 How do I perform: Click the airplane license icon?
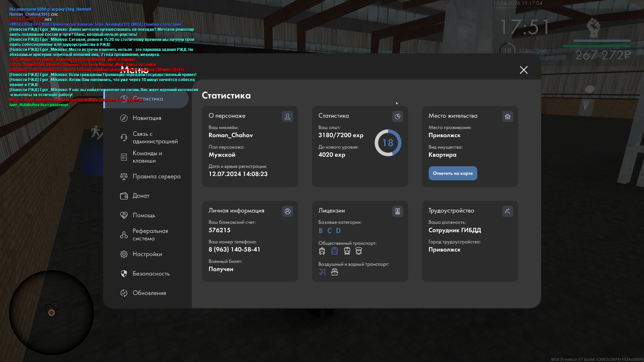(322, 272)
